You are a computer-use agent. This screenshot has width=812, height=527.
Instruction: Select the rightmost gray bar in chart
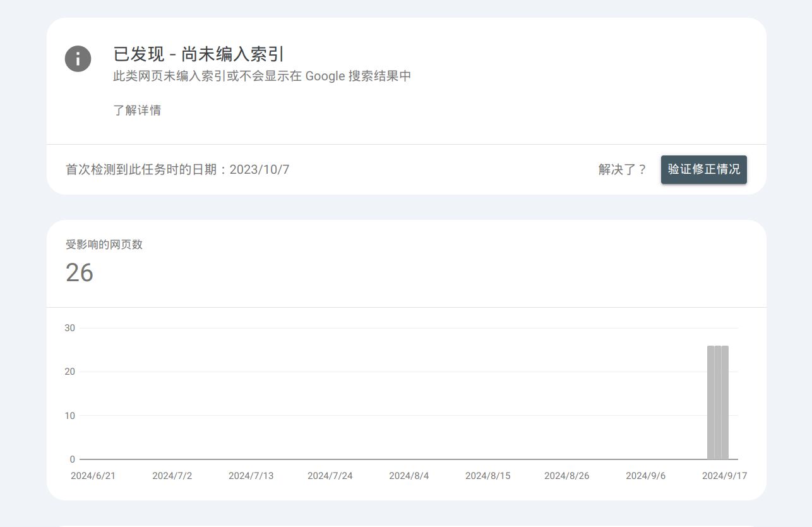725,403
